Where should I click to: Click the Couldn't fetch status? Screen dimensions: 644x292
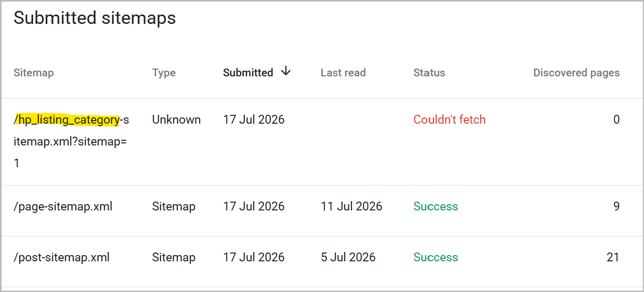[x=449, y=120]
